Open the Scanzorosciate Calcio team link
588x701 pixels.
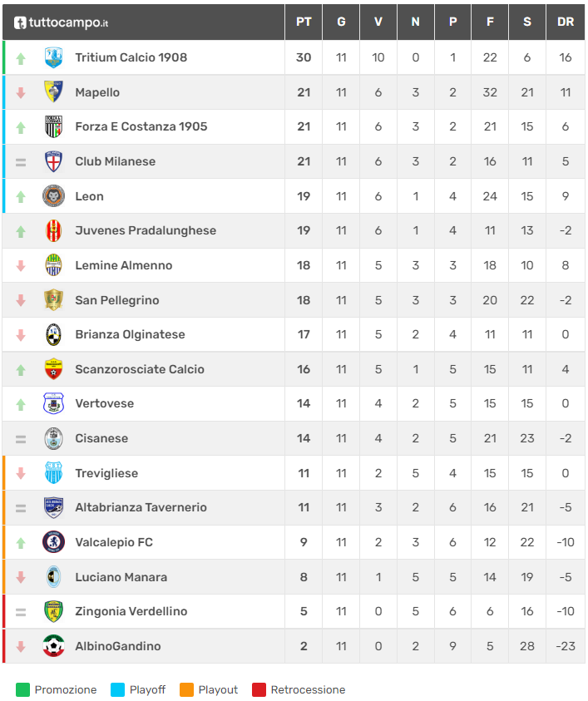[140, 369]
